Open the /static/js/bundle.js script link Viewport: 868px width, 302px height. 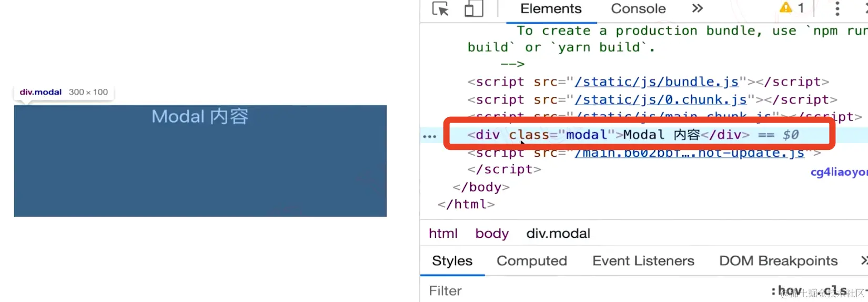[x=657, y=82]
